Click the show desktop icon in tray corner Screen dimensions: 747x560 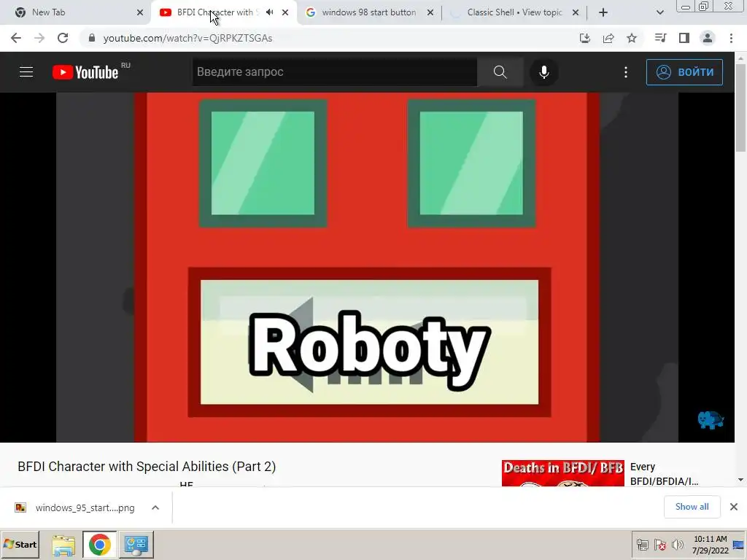pos(739,545)
